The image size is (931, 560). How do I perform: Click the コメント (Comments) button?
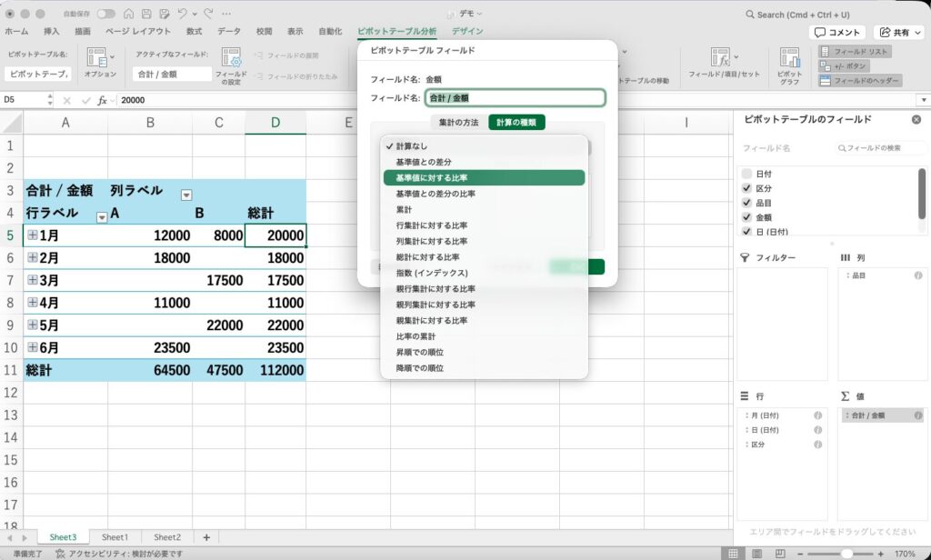point(836,32)
